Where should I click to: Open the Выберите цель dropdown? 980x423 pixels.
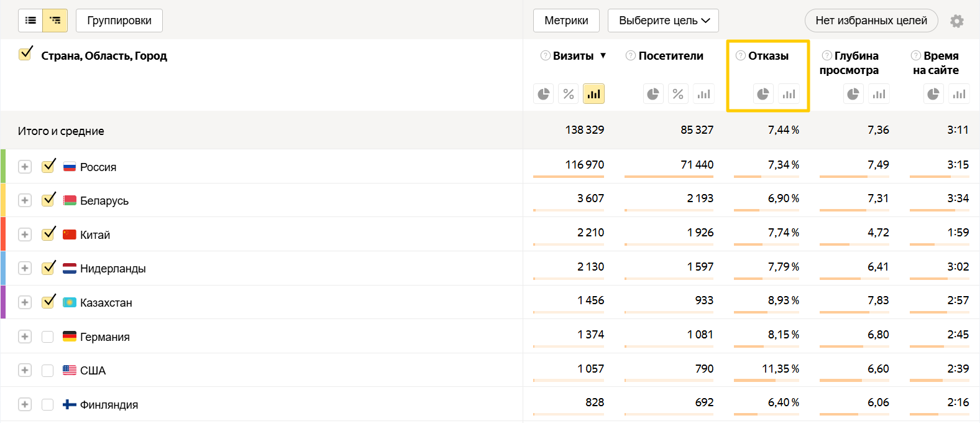click(x=663, y=21)
